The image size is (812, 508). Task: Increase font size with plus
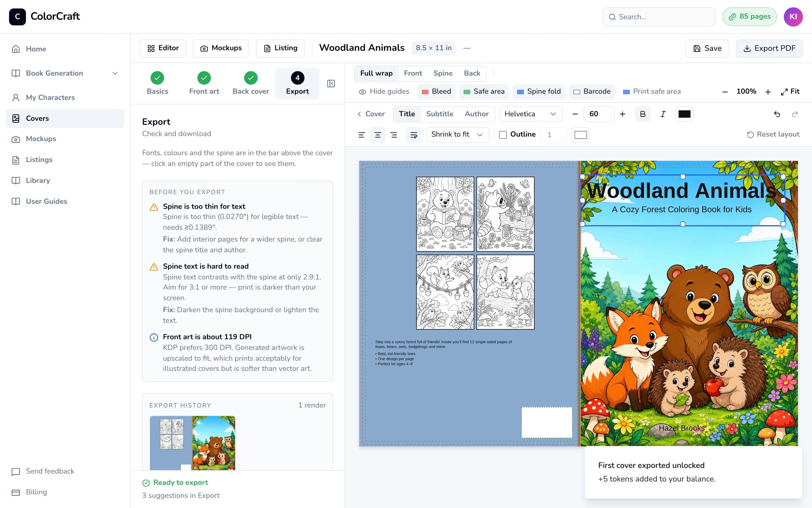pos(623,114)
